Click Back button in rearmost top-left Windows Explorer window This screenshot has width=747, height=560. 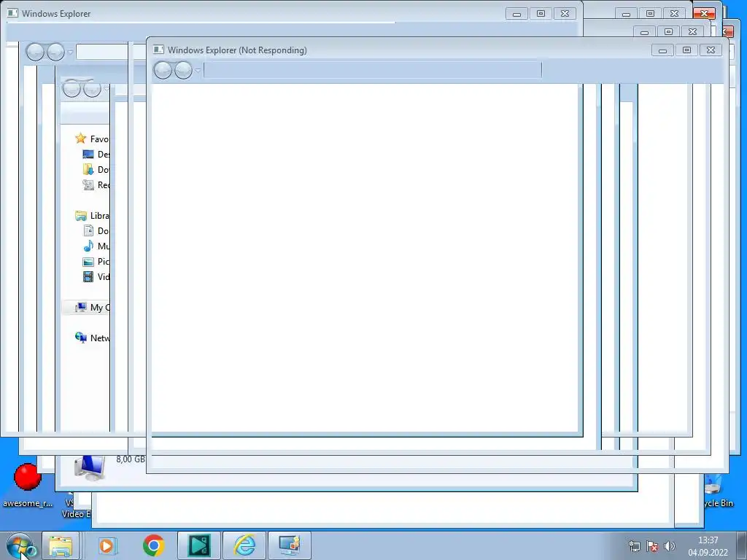(x=35, y=52)
